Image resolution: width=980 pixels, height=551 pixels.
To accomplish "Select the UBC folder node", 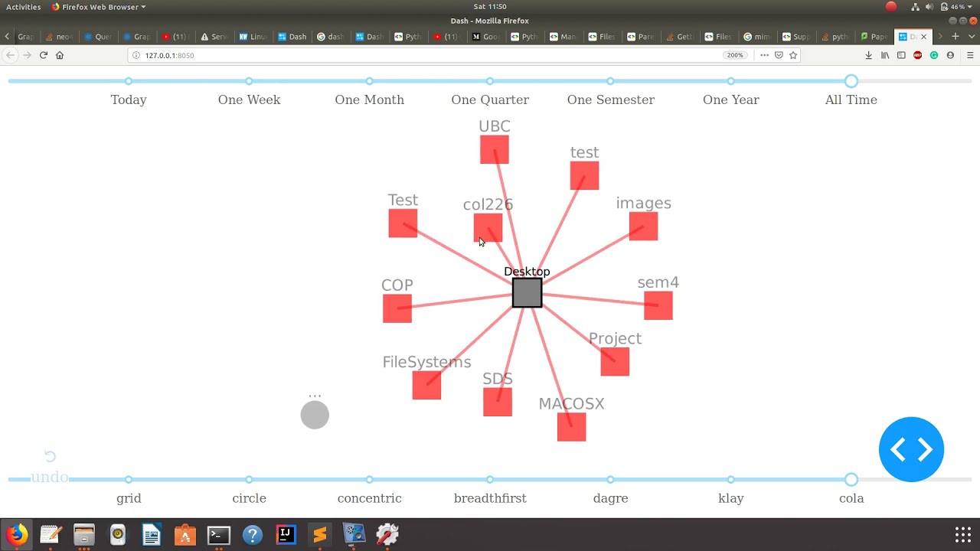I will (495, 149).
